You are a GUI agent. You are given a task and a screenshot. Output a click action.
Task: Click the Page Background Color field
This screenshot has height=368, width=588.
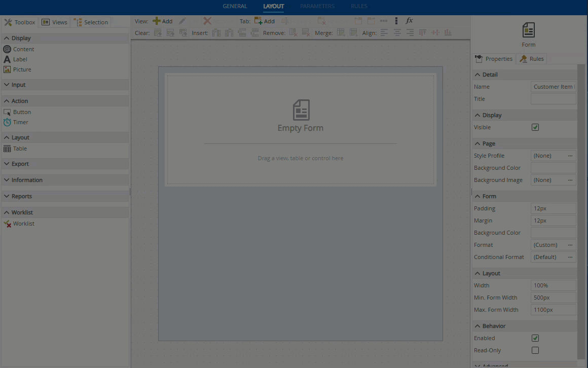(x=553, y=168)
